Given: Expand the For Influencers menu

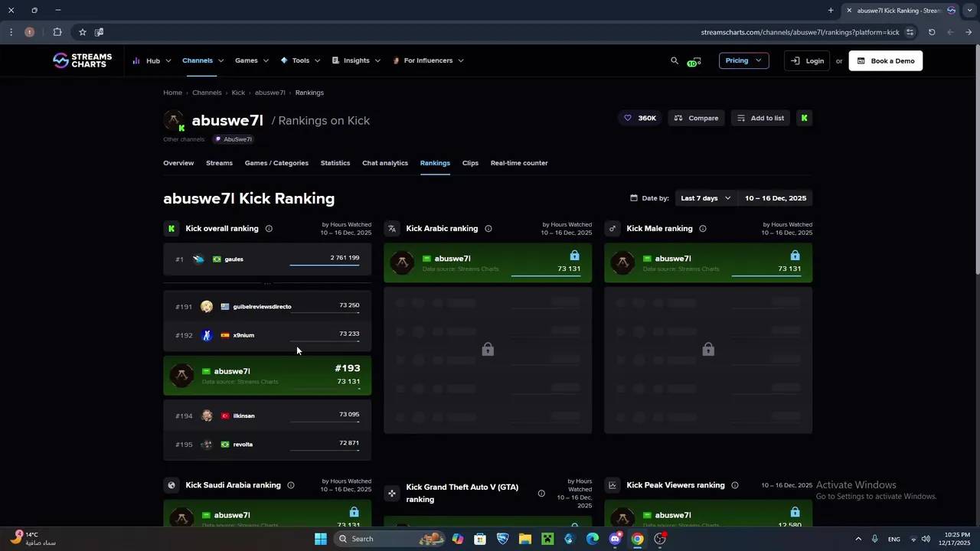Looking at the screenshot, I should (428, 60).
